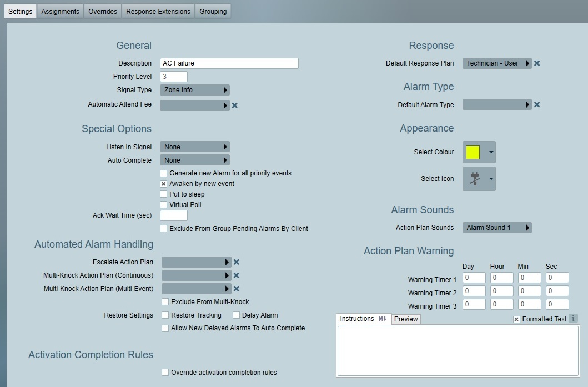Open the Signal Type Zone Info dropdown
Screen dimensions: 588x387
pyautogui.click(x=195, y=90)
